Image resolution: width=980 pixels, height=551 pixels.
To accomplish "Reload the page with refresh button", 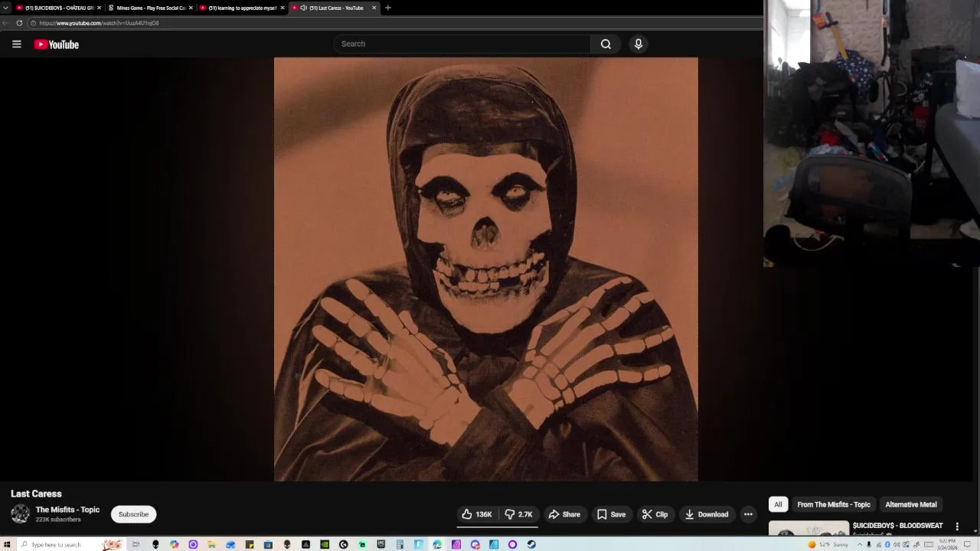I will pyautogui.click(x=19, y=23).
